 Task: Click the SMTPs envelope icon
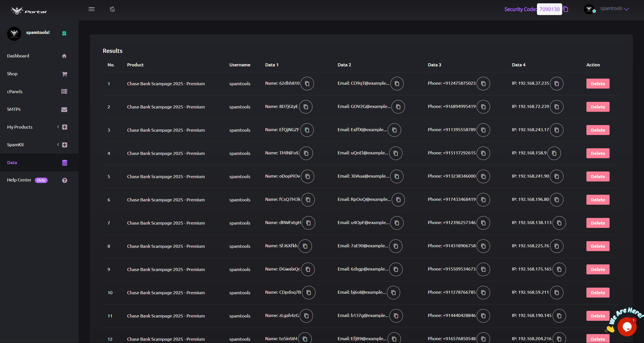[64, 109]
